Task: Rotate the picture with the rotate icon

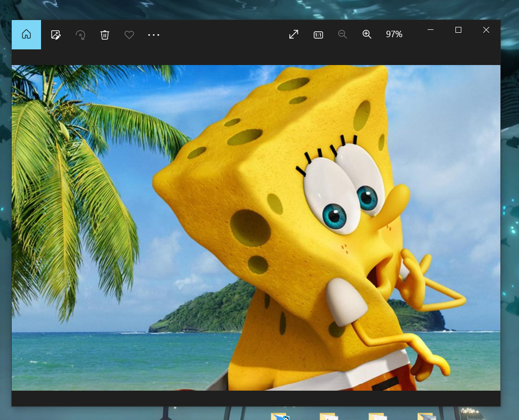Action: click(81, 34)
